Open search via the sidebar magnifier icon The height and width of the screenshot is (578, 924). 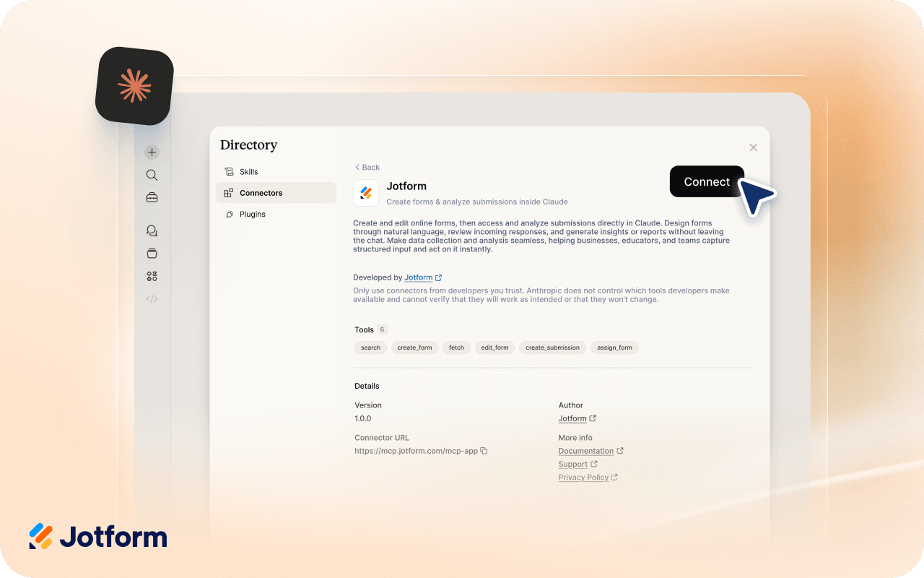click(152, 175)
